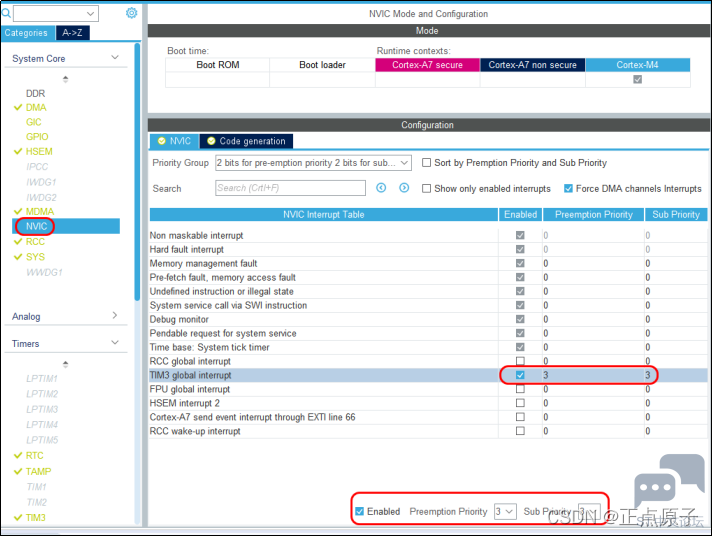Click Enabled column header

coord(520,215)
